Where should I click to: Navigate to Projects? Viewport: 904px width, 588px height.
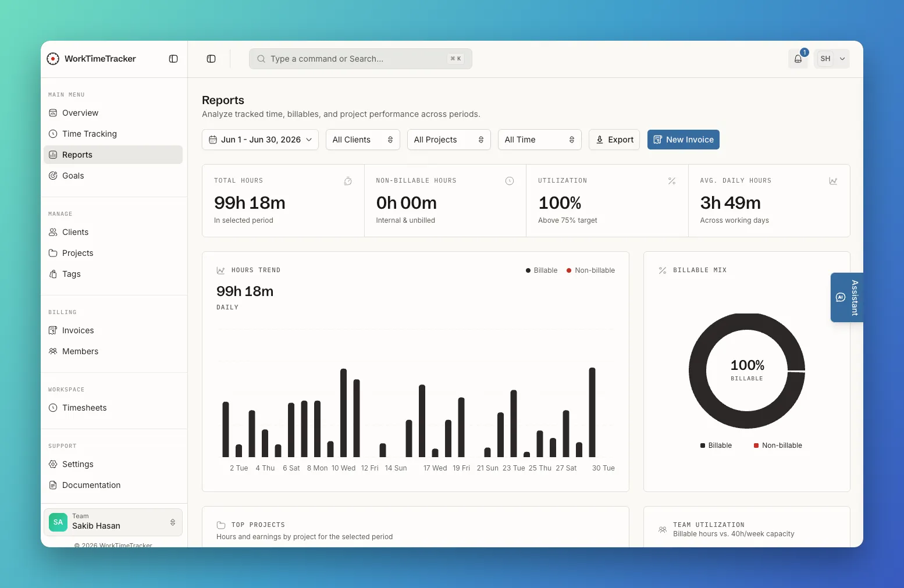point(113,253)
